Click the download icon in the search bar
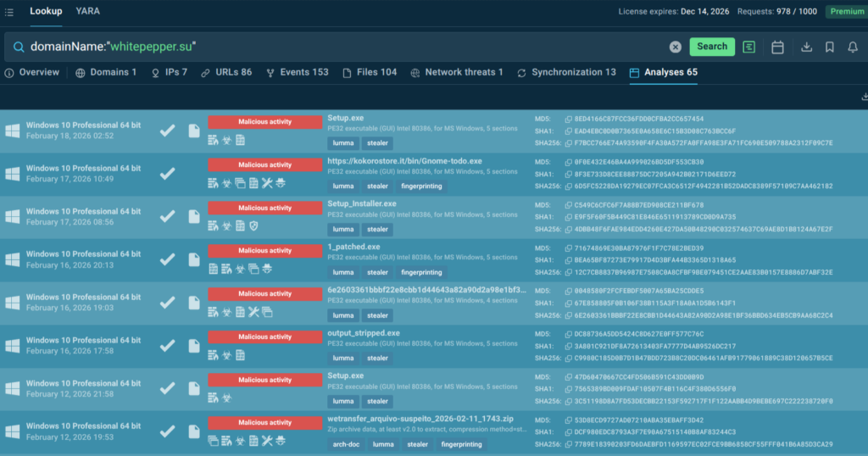Viewport: 868px width, 456px height. (x=806, y=47)
